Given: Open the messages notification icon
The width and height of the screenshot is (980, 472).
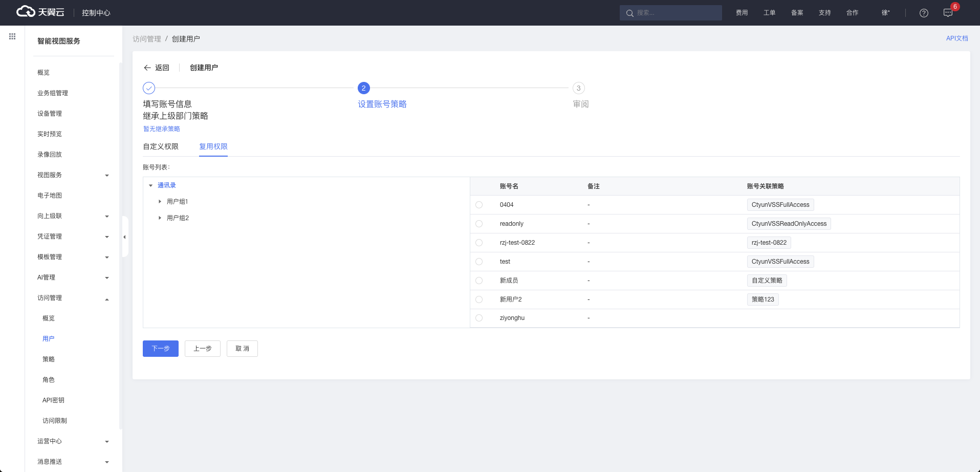Looking at the screenshot, I should 948,13.
